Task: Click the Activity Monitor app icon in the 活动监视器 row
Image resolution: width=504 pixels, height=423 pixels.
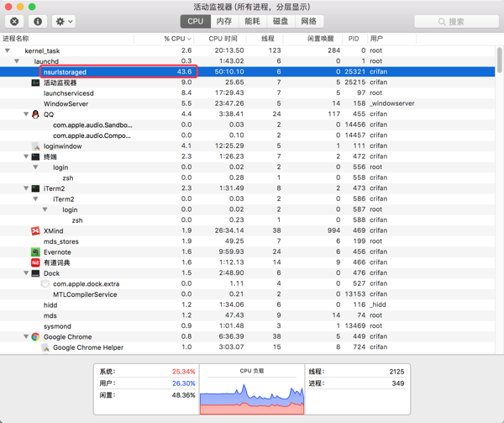Action: tap(35, 82)
